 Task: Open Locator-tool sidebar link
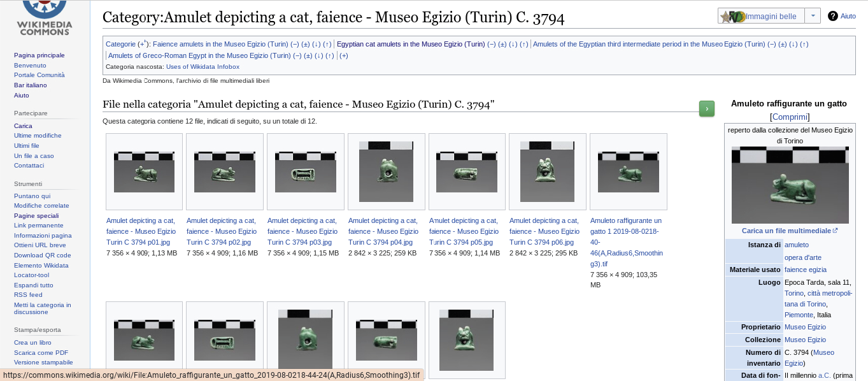coord(31,275)
